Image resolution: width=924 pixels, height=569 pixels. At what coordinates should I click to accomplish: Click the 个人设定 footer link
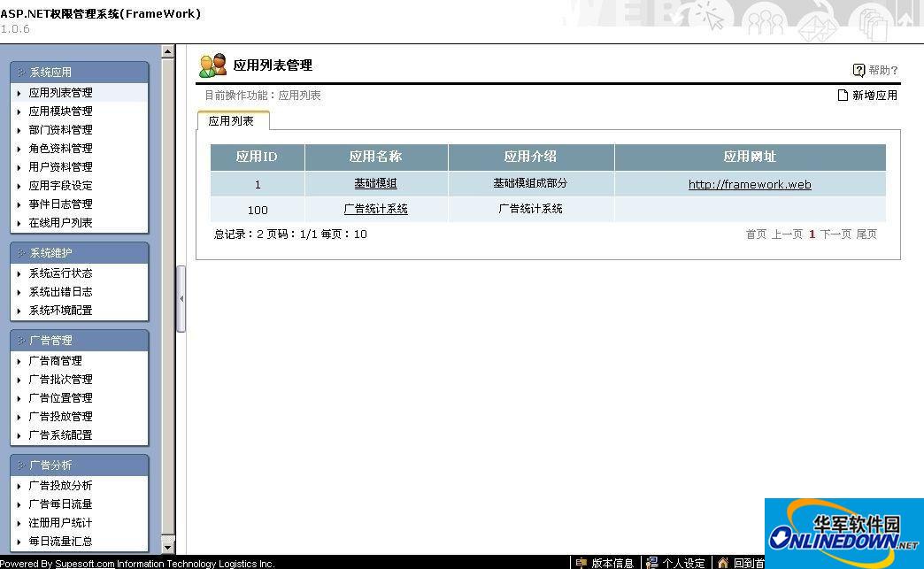pyautogui.click(x=683, y=563)
